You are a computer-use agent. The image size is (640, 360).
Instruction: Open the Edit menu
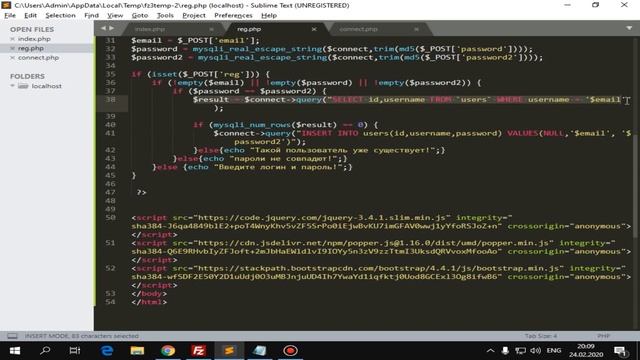pyautogui.click(x=30, y=16)
